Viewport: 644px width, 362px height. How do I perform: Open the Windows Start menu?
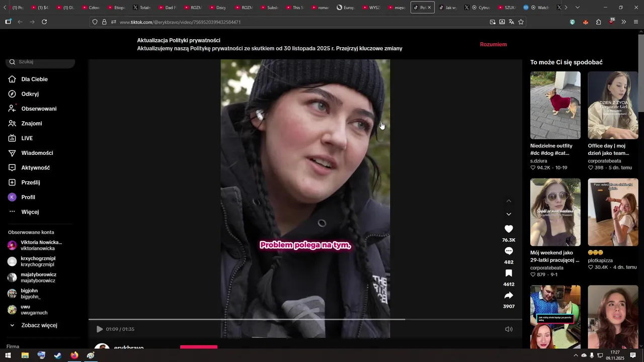coord(8,355)
